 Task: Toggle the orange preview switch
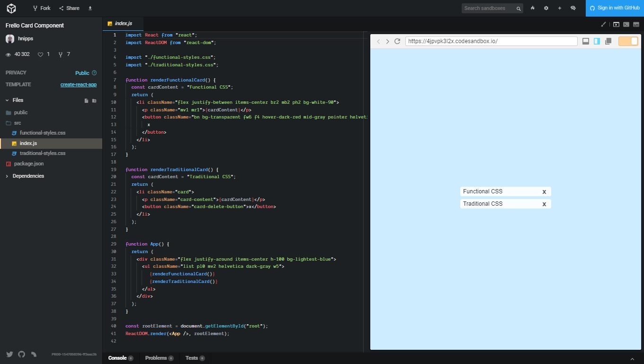coord(628,41)
